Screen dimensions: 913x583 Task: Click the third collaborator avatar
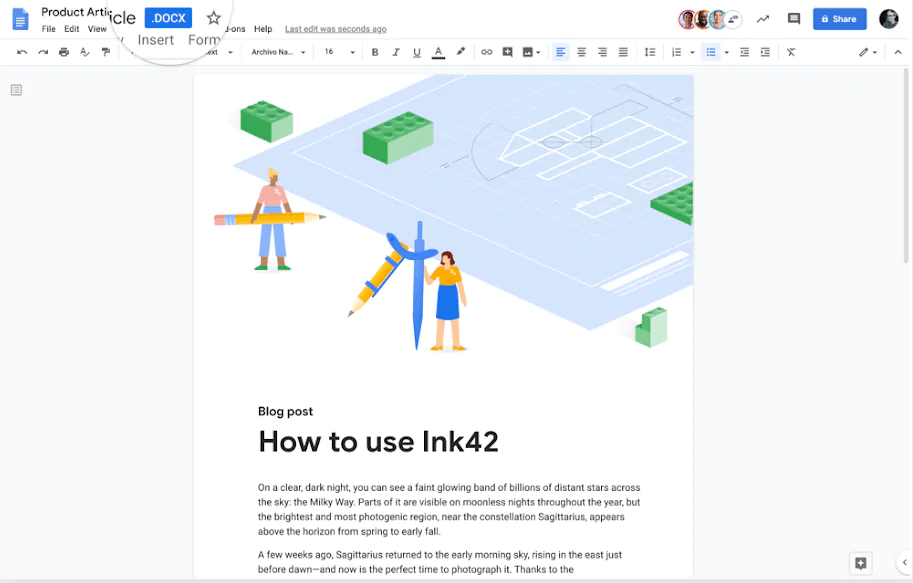point(718,19)
